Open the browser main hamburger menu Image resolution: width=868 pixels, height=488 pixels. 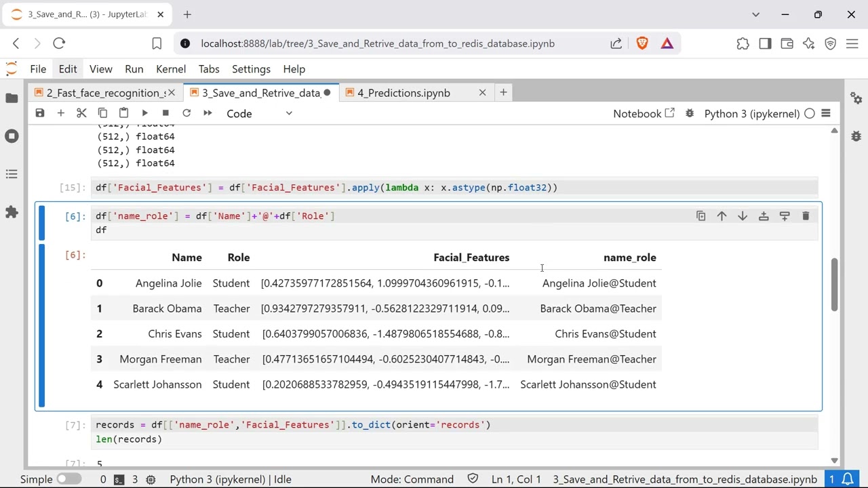[x=852, y=43]
